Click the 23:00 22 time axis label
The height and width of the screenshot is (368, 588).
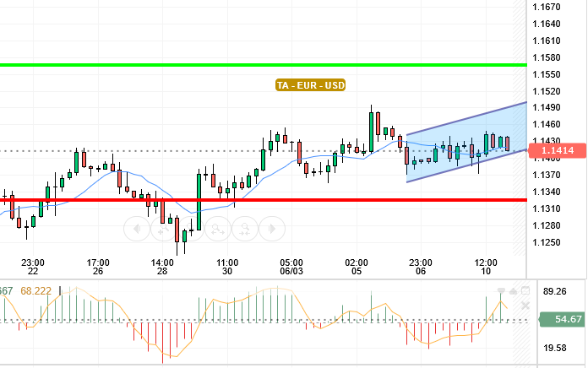tap(33, 267)
